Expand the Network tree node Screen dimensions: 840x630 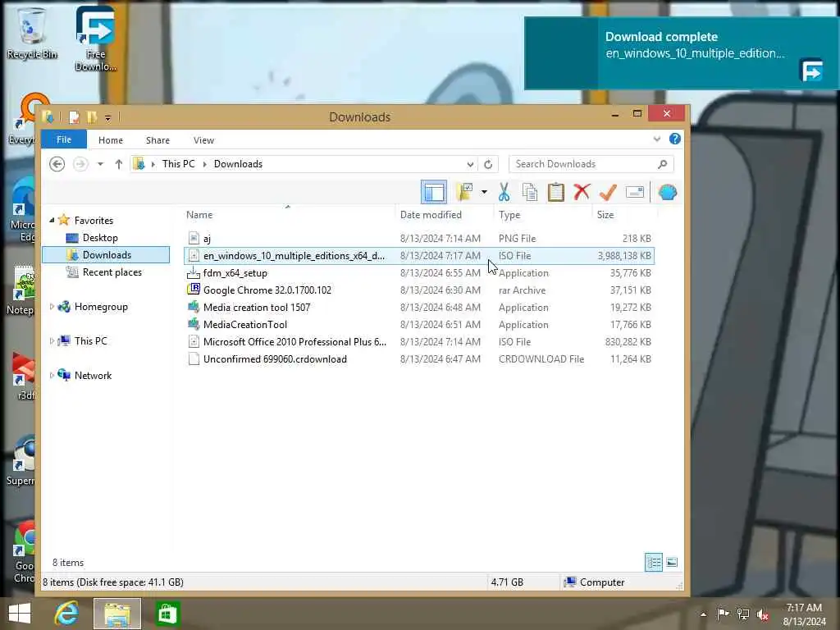[52, 376]
